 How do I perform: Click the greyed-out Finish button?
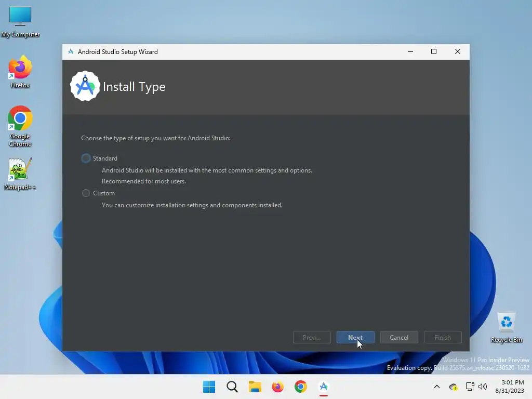pyautogui.click(x=443, y=337)
